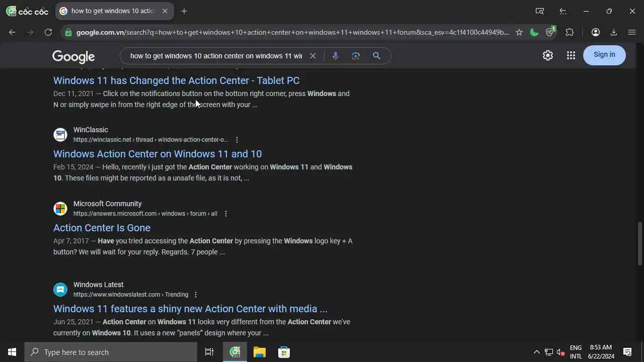Viewport: 644px width, 362px height.
Task: Click Cốc Cốc icon on the taskbar
Action: pyautogui.click(x=235, y=352)
